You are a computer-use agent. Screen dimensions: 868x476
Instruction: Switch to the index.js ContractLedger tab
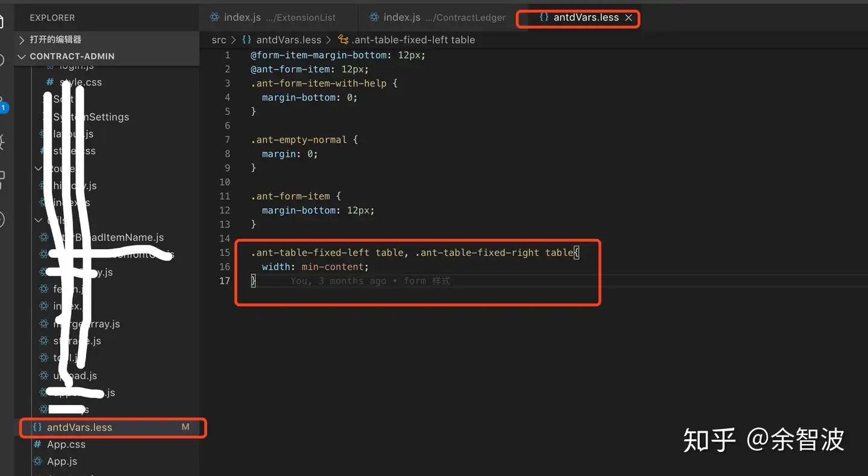click(438, 17)
